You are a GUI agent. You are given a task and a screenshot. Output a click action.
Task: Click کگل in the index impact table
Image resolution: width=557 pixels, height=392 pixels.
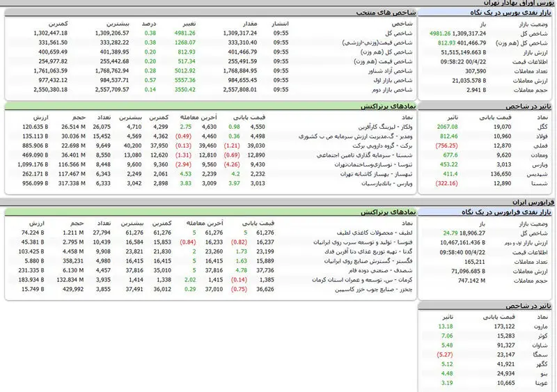coord(542,127)
